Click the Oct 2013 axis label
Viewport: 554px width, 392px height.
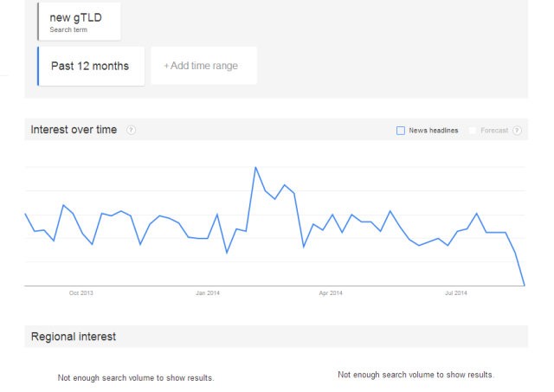pyautogui.click(x=81, y=293)
